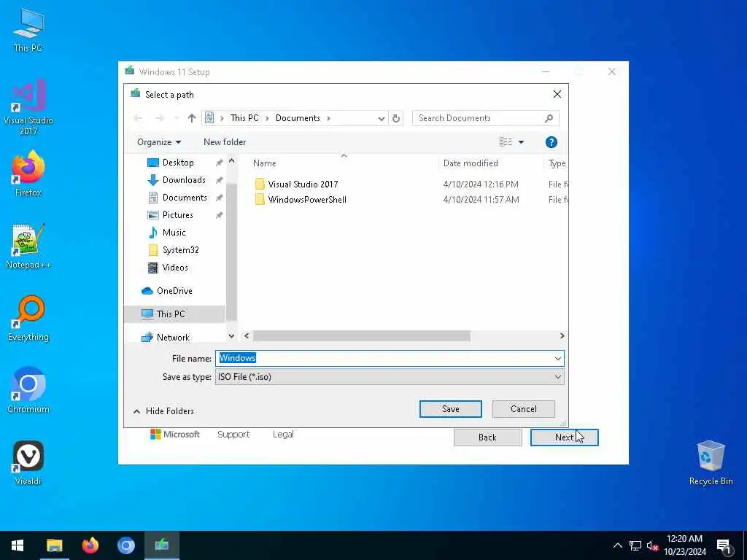The image size is (747, 560).
Task: Expand chevron after This PC in path
Action: pos(267,118)
